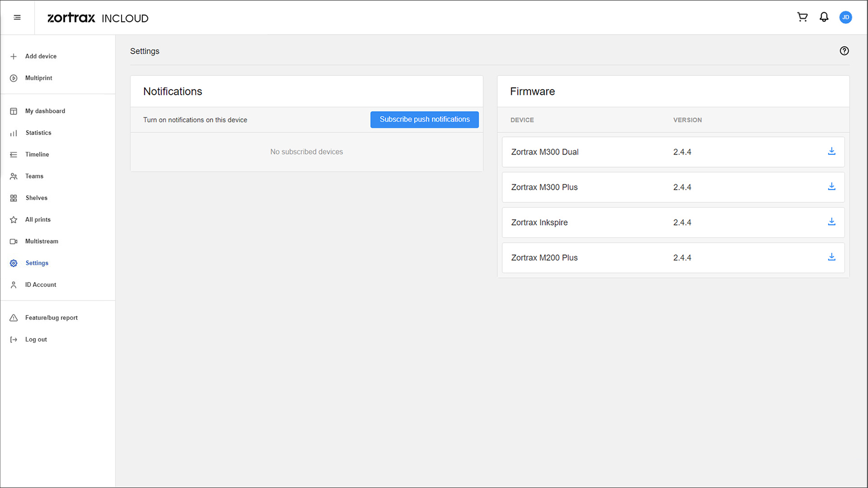Download Zortrax M200 Plus firmware
868x488 pixels.
pos(831,257)
